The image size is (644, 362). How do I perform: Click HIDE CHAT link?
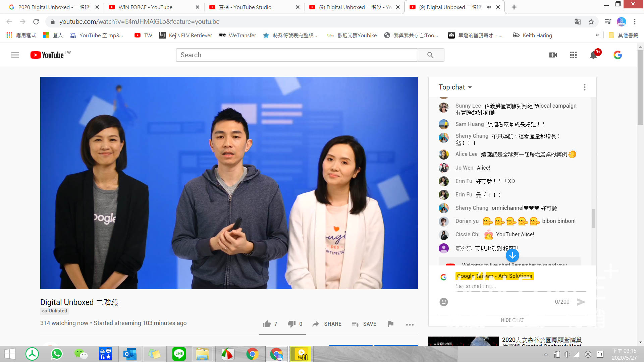click(x=512, y=320)
